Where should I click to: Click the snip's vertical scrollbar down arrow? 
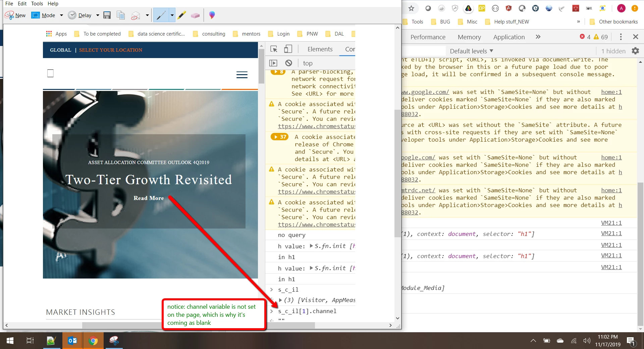click(397, 318)
